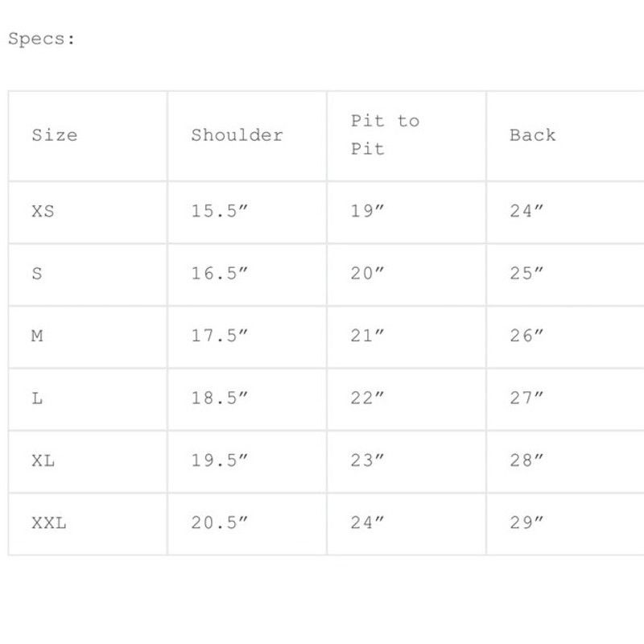Viewport: 644px width, 644px height.
Task: Click the Specs: heading text
Action: (x=42, y=39)
